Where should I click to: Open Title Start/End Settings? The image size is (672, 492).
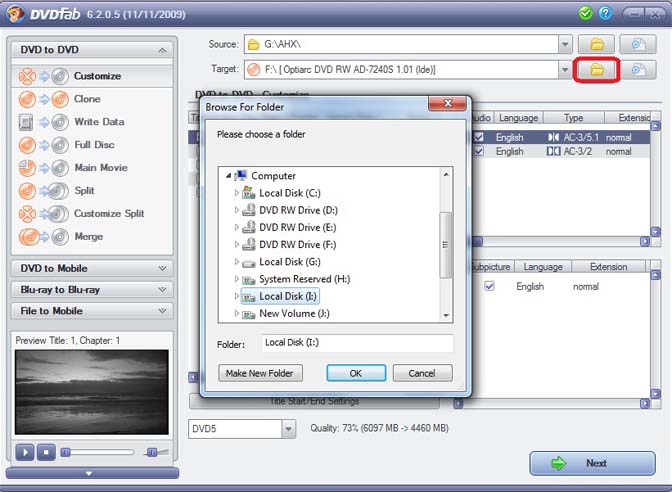pos(314,402)
